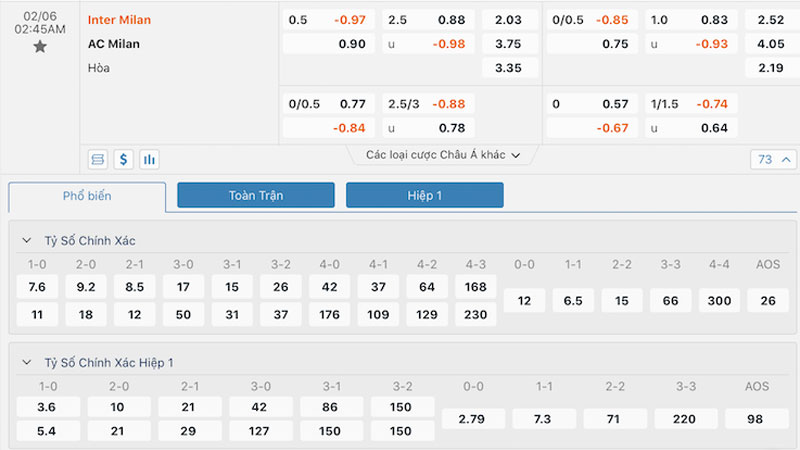Choose AC Milan win odds 3.75
800x450 pixels.
510,44
